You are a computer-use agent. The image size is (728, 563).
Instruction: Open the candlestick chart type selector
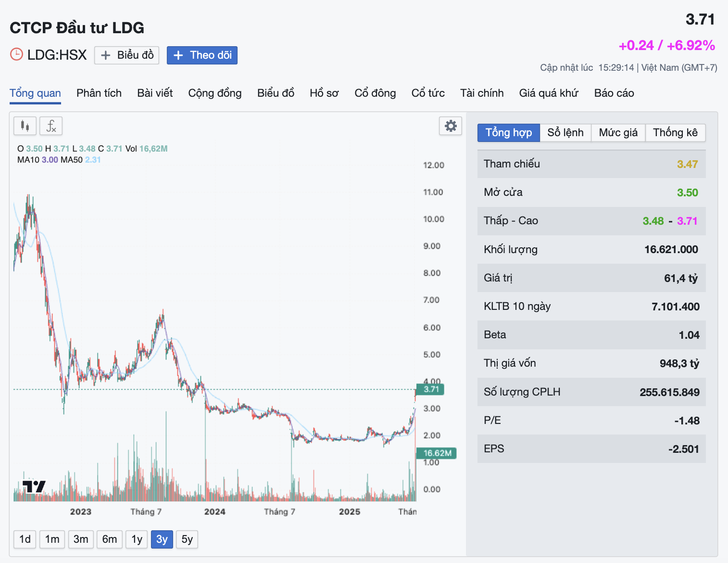point(25,126)
